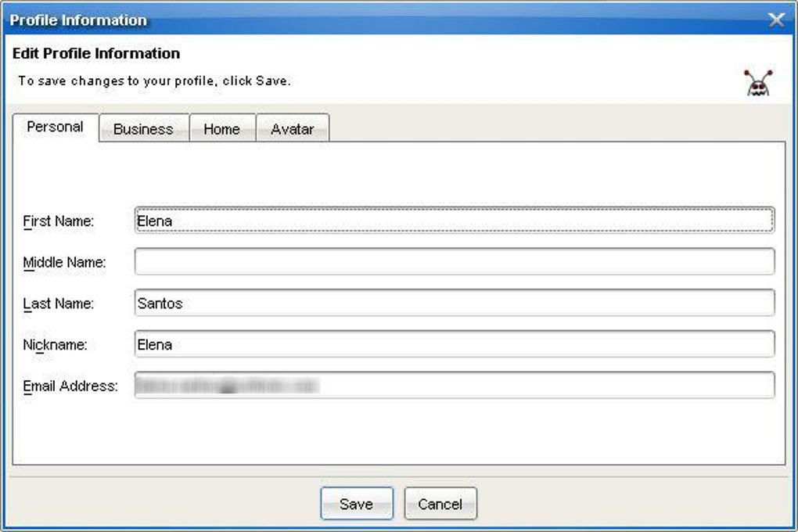798x532 pixels.
Task: Click the Last Name label
Action: coord(59,304)
